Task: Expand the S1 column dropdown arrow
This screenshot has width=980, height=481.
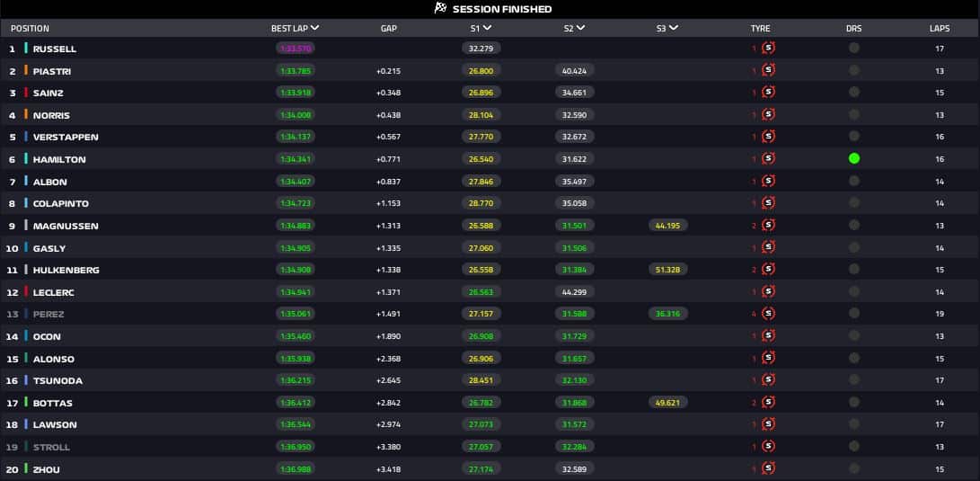Action: pos(487,28)
